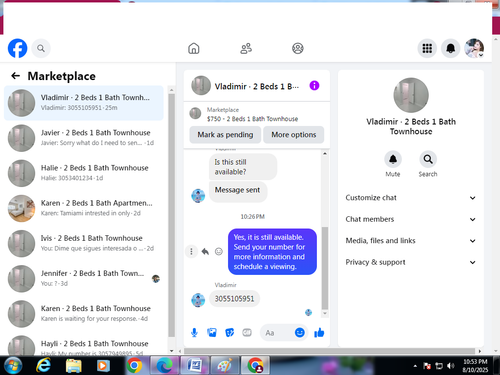
Task: Open Karen's waiting-for-response Townhouse conversation
Action: (84, 314)
